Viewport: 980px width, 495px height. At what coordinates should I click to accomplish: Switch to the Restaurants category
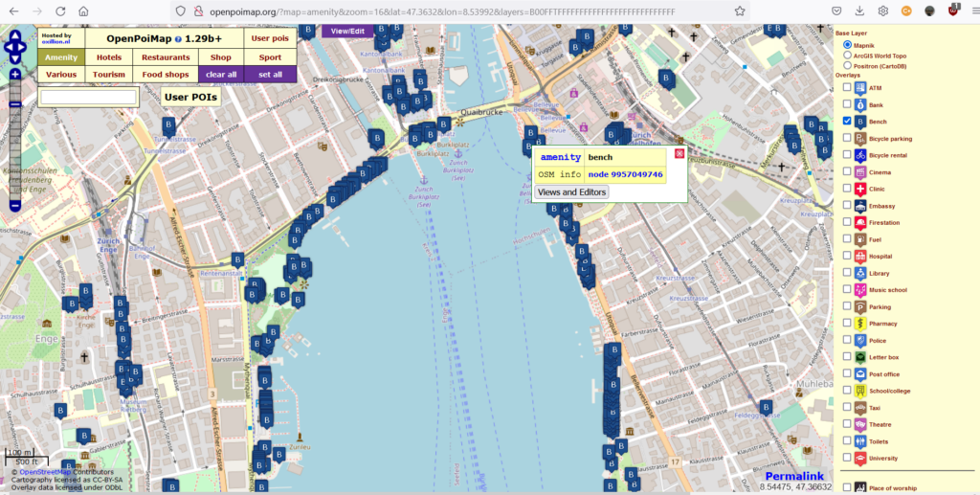166,56
